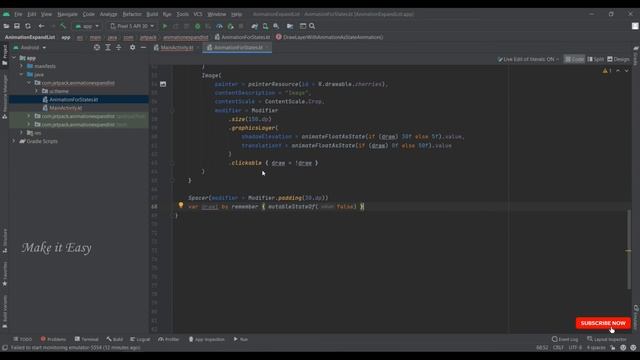Click the warning triangle indicator in editor

tap(605, 71)
